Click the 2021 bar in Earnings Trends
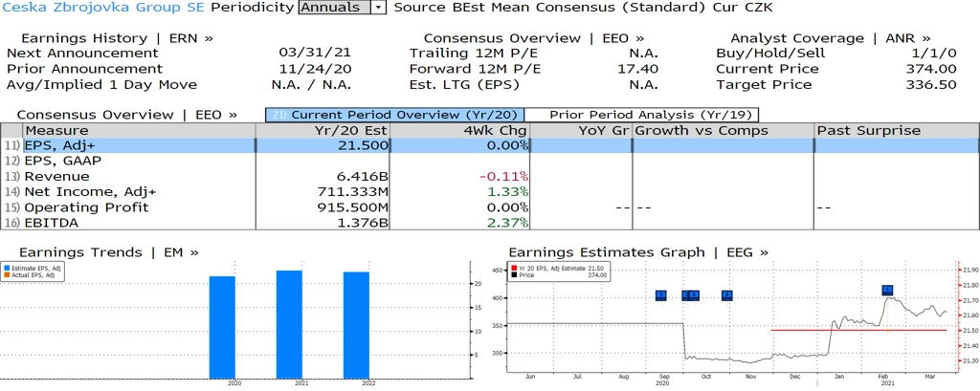This screenshot has width=980, height=391. click(289, 325)
